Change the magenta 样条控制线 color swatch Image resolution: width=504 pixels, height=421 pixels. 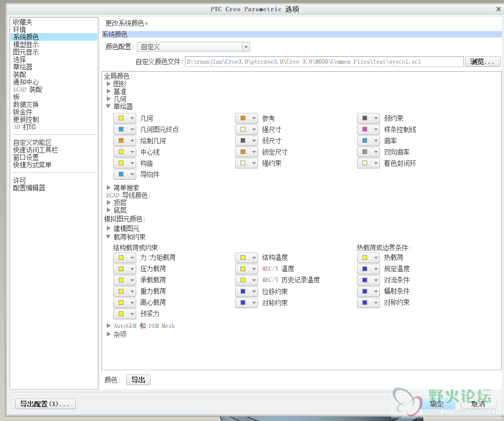tap(368, 129)
